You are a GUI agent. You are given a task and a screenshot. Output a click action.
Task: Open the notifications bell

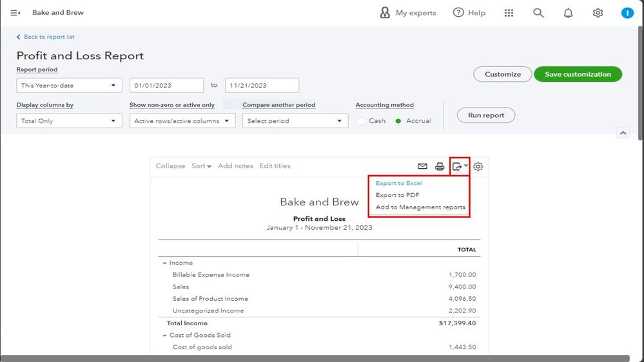coord(568,13)
